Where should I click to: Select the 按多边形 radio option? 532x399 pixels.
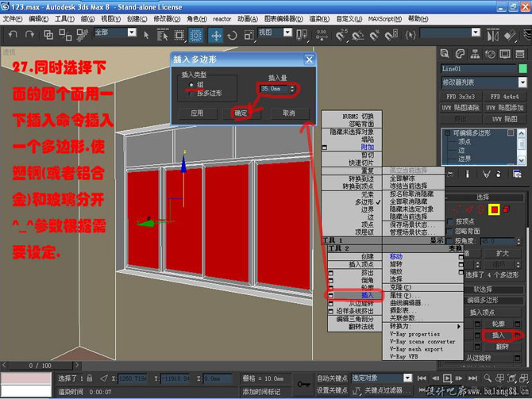tap(191, 94)
